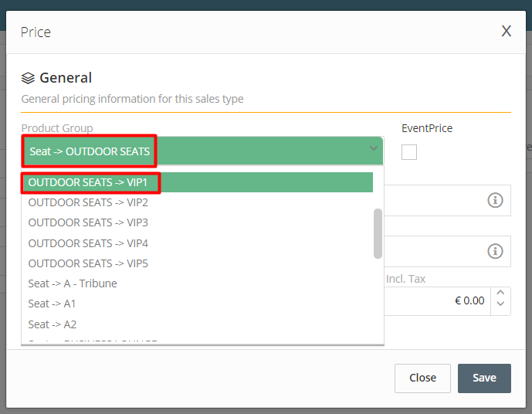Pick Seat -> A2 from dropdown list

coord(197,324)
